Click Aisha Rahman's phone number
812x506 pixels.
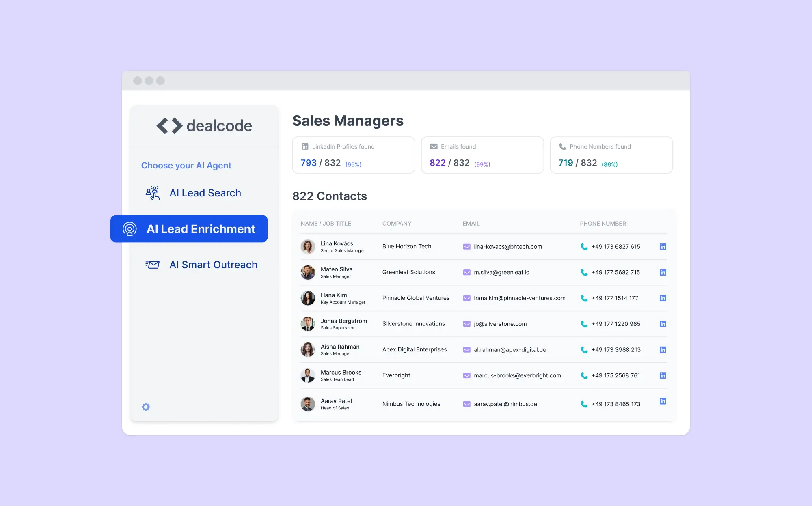(x=616, y=349)
